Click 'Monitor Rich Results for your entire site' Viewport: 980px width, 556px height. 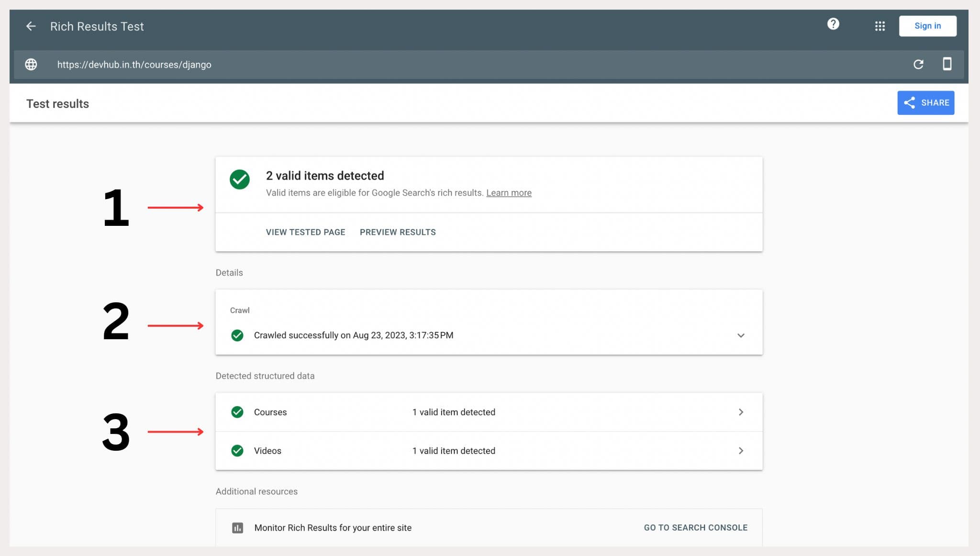(333, 528)
